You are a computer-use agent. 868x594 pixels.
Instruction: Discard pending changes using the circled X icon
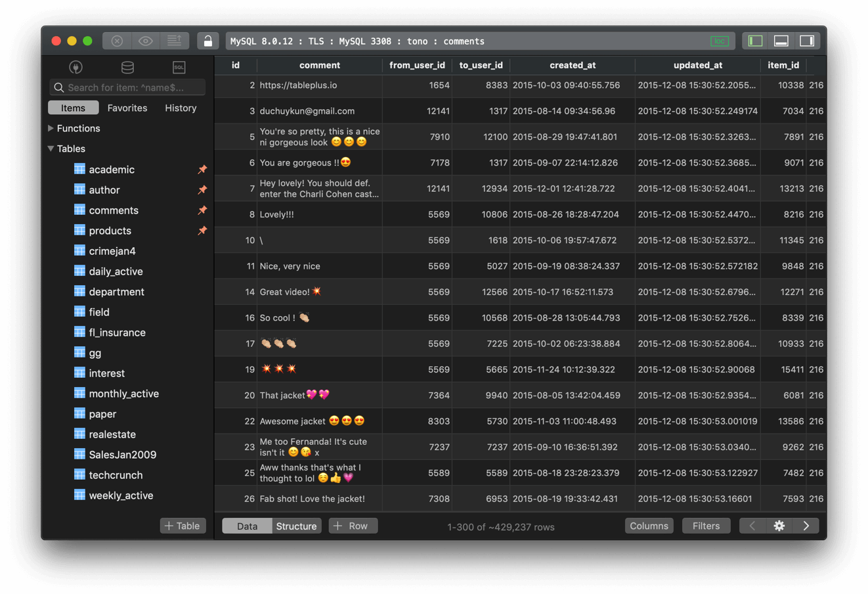(116, 40)
